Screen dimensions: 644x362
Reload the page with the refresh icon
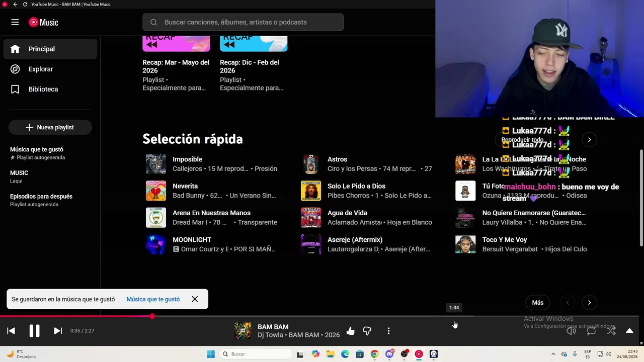coord(25,4)
